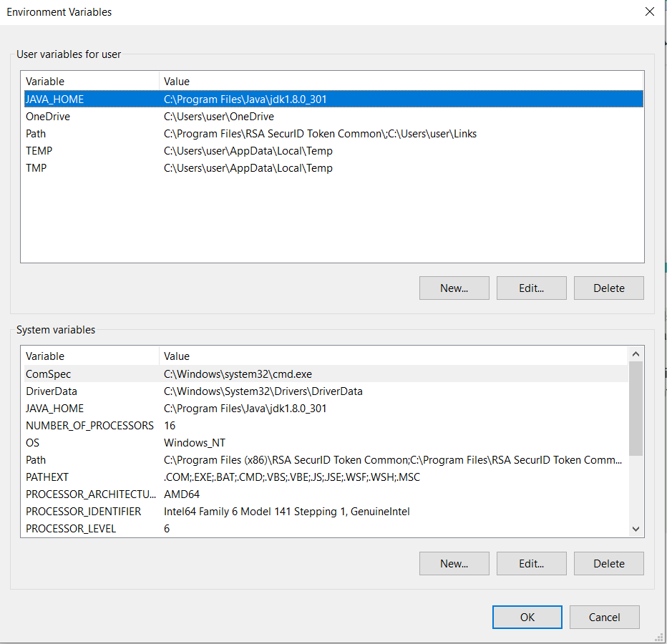Click the system variables scroll down arrow
The height and width of the screenshot is (644, 667).
point(636,529)
